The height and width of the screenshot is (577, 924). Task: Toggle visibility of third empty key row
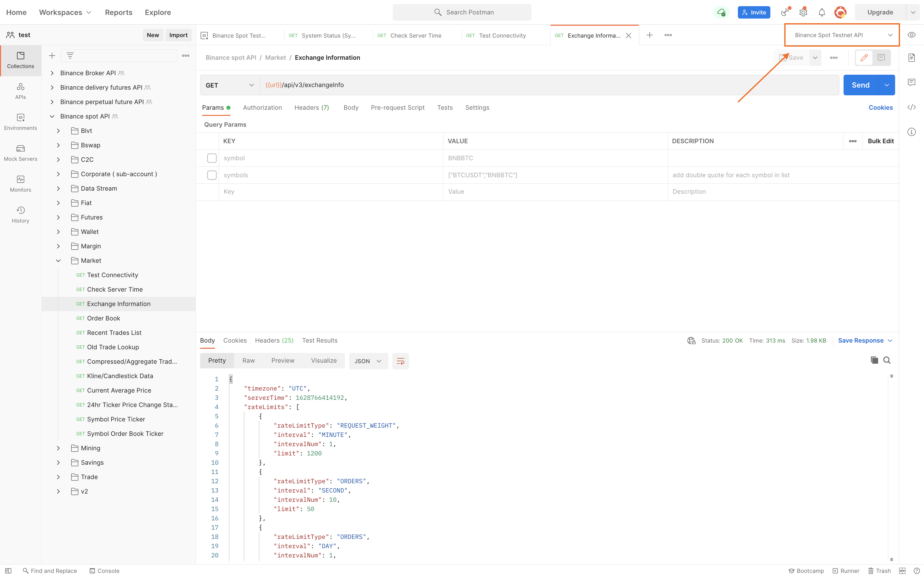click(212, 191)
